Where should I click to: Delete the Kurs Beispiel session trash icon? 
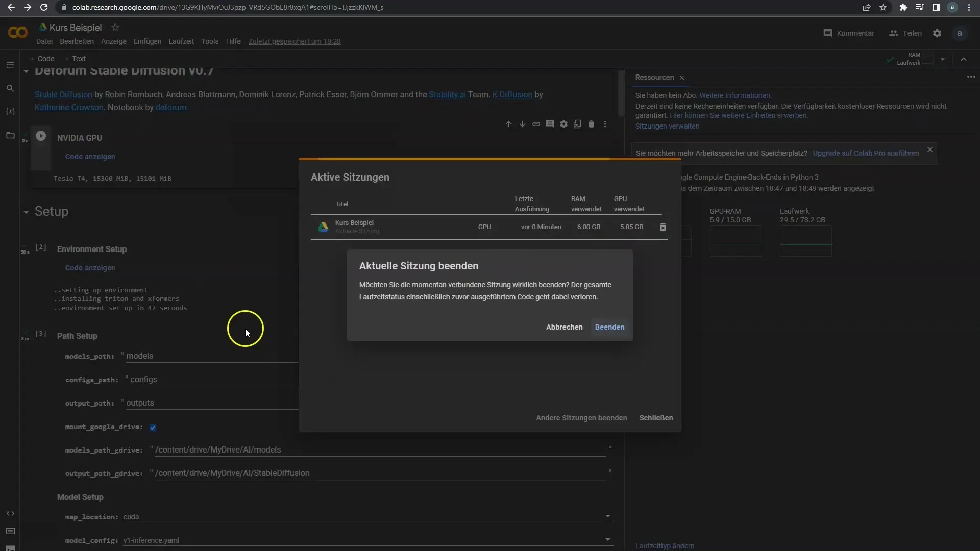[x=663, y=227]
